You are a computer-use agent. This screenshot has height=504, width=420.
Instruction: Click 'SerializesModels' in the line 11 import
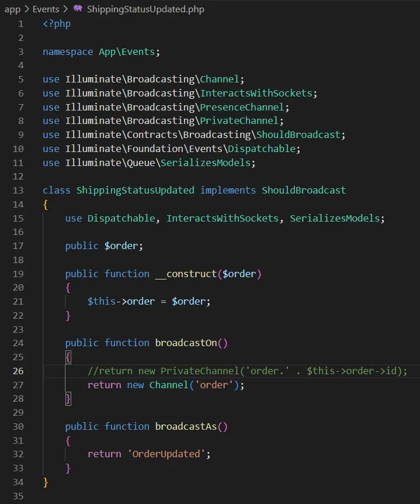pyautogui.click(x=205, y=163)
